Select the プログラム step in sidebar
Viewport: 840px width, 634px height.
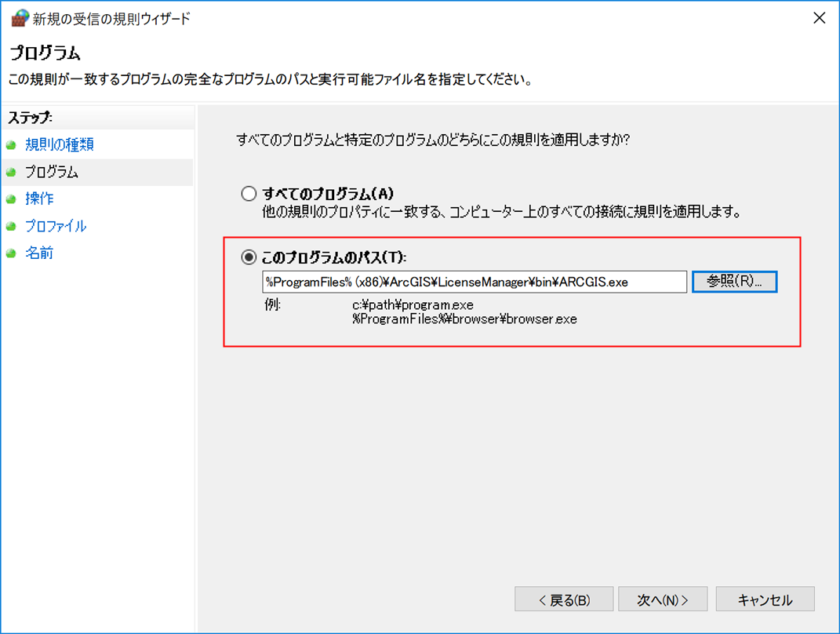[52, 172]
